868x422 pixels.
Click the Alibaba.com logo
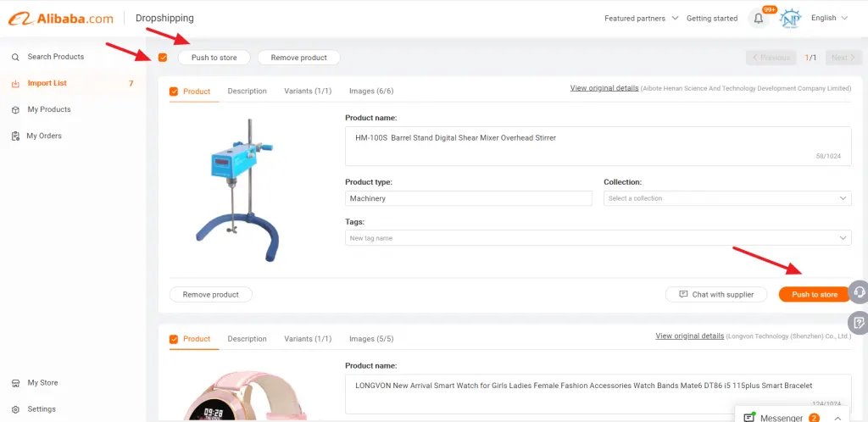pyautogui.click(x=61, y=19)
